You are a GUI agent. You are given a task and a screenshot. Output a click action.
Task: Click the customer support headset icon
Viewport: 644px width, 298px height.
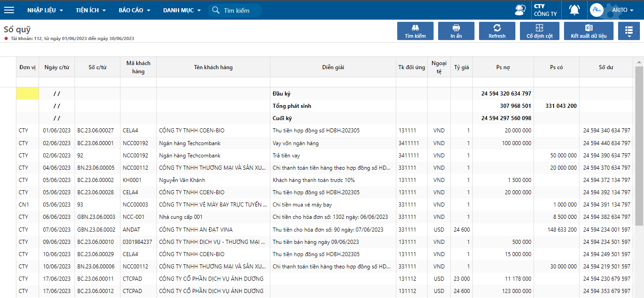pos(520,10)
